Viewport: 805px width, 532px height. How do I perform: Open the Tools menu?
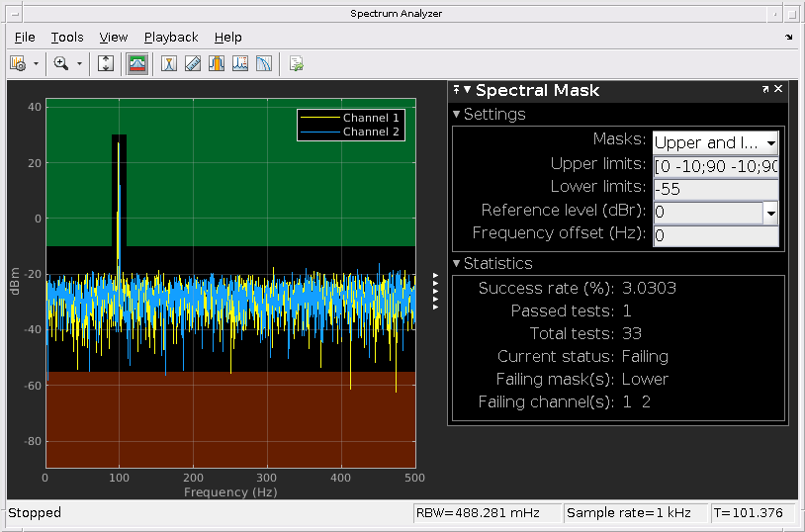[67, 37]
